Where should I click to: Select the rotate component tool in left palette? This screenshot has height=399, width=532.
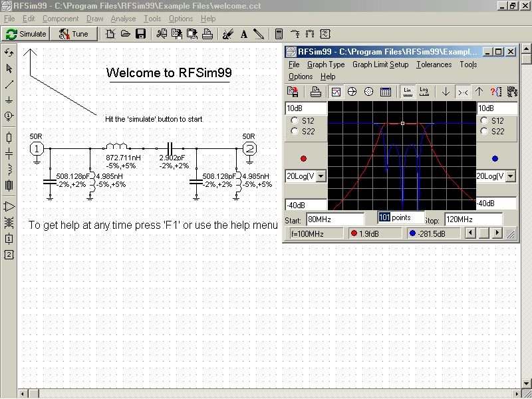pyautogui.click(x=9, y=53)
